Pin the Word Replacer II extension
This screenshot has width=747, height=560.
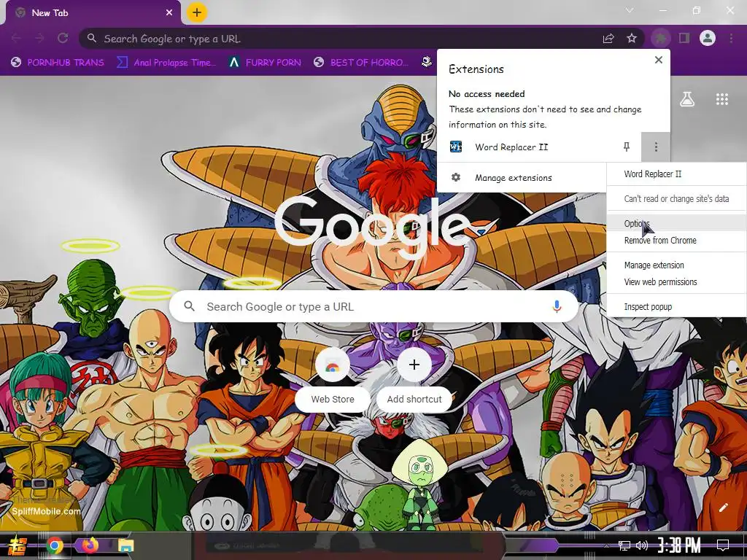tap(627, 147)
